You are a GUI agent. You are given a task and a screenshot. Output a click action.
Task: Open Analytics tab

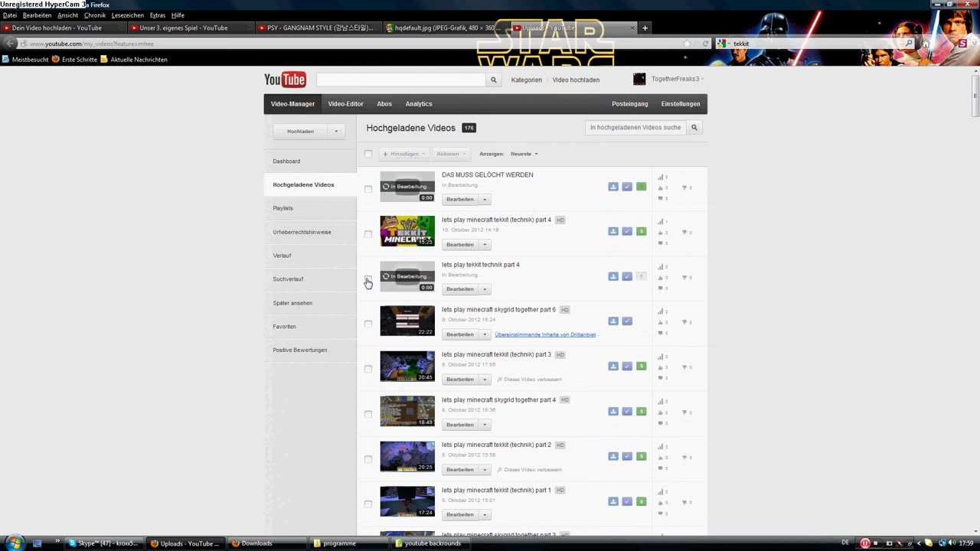click(x=419, y=104)
